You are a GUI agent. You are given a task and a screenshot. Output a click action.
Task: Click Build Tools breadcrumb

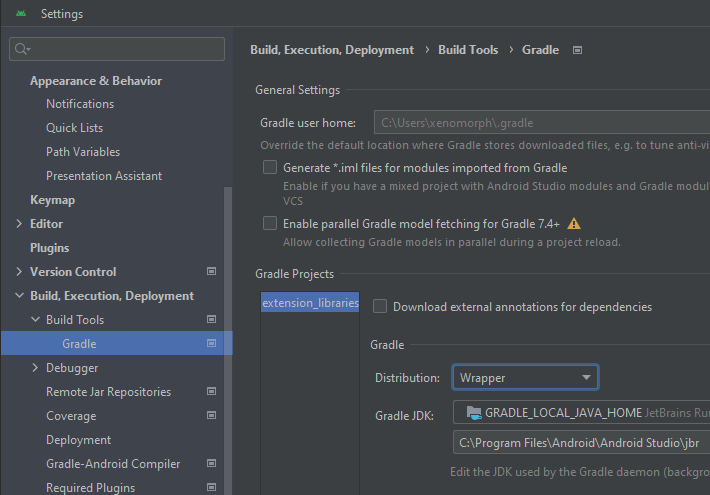point(468,50)
